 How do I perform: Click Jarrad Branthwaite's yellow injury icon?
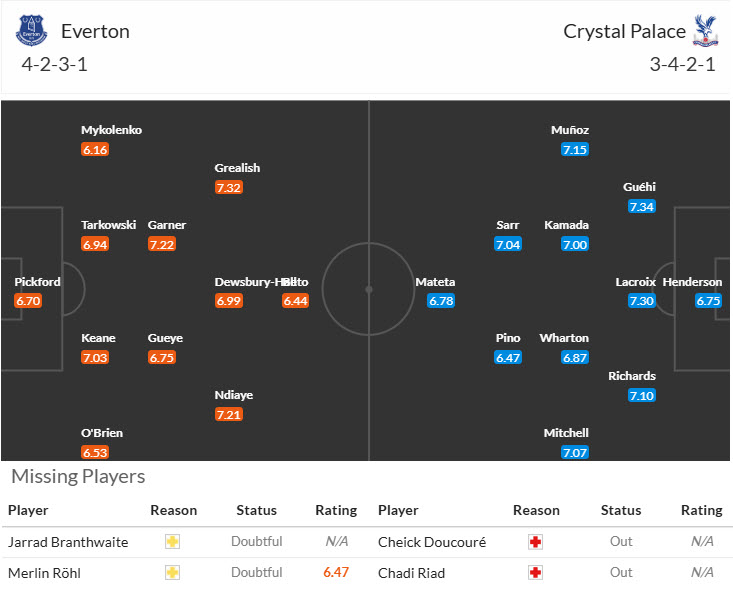173,542
